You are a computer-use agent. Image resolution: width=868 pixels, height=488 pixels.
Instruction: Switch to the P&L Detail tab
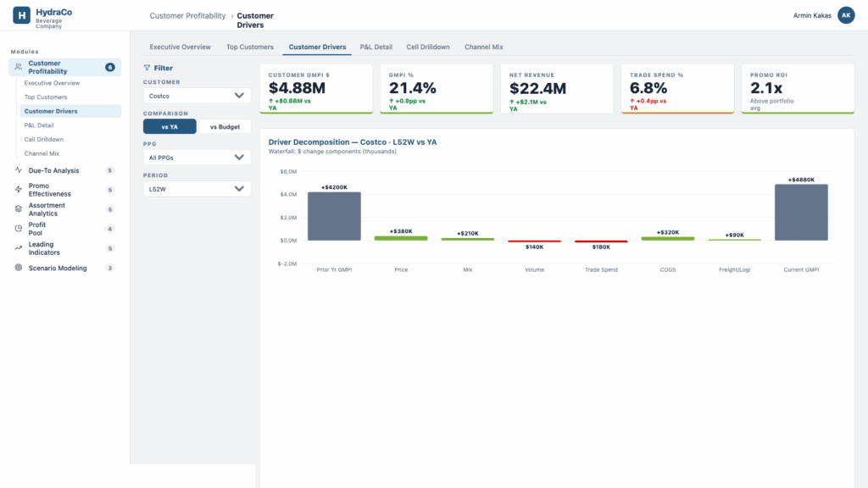point(376,47)
